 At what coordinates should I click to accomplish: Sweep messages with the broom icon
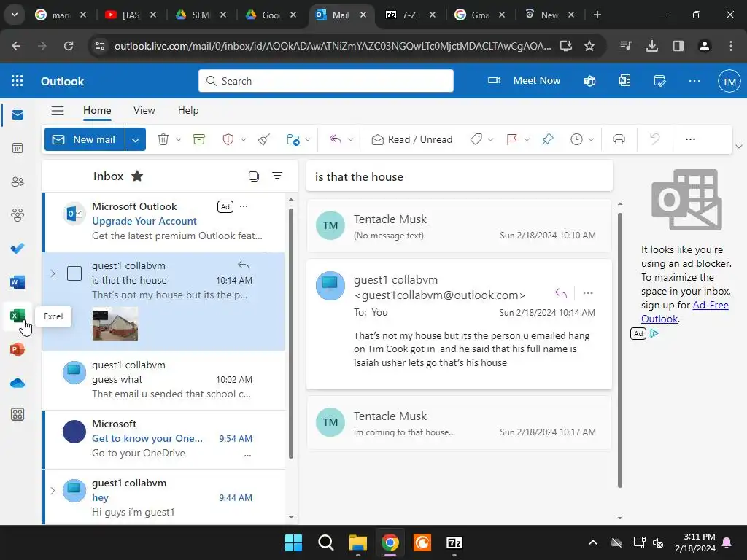pos(264,139)
